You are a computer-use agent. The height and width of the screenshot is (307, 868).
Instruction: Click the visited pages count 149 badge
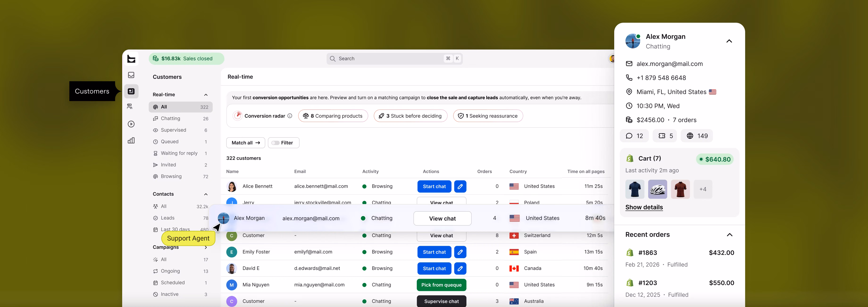(x=697, y=136)
